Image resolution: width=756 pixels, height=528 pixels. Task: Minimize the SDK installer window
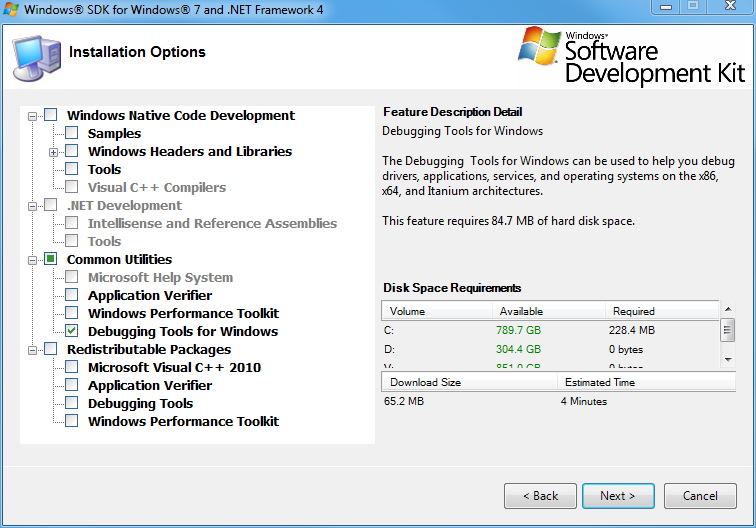click(666, 6)
